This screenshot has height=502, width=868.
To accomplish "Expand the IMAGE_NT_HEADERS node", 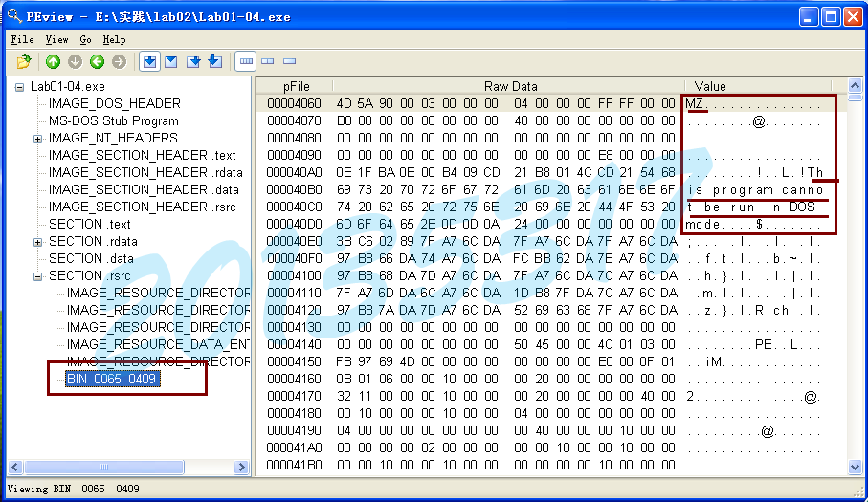I will [37, 139].
